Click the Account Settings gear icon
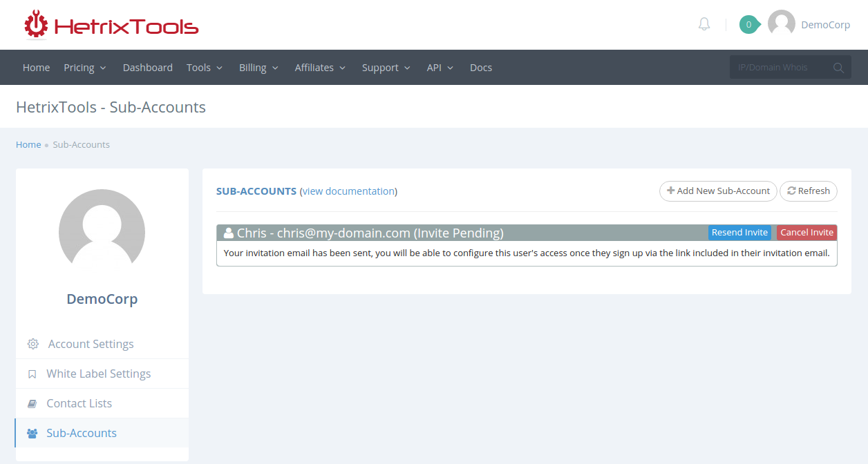Image resolution: width=868 pixels, height=464 pixels. [x=32, y=344]
